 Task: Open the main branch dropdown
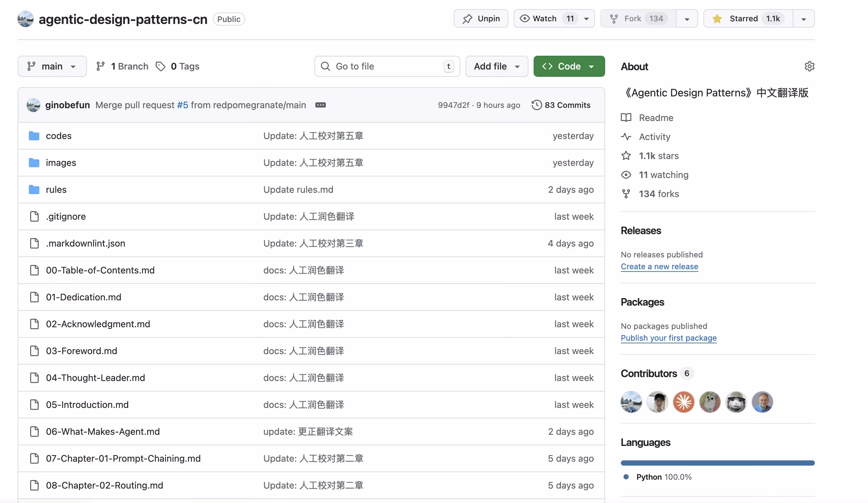coord(52,66)
